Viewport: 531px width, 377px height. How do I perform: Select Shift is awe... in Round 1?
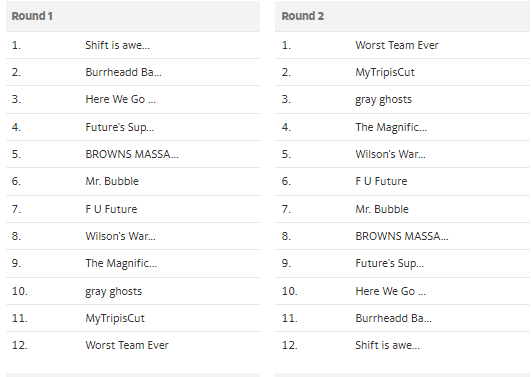(118, 45)
